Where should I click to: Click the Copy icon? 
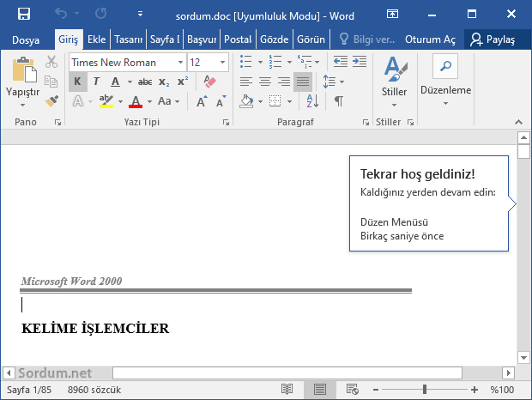pos(51,82)
